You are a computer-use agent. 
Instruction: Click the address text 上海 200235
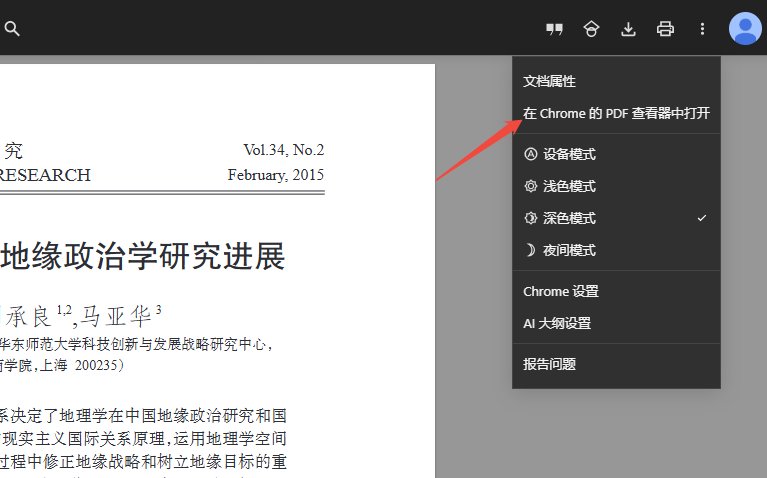(81, 365)
